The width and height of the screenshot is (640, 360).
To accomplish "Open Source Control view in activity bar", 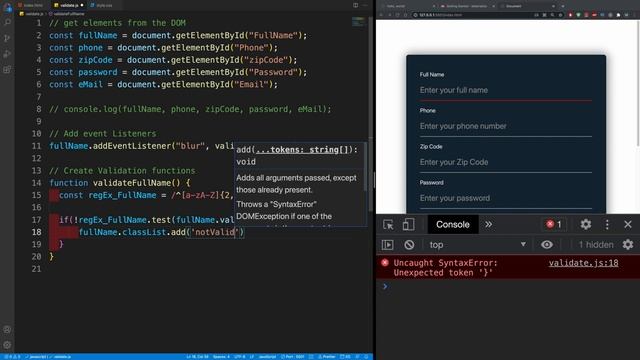I will 7,38.
